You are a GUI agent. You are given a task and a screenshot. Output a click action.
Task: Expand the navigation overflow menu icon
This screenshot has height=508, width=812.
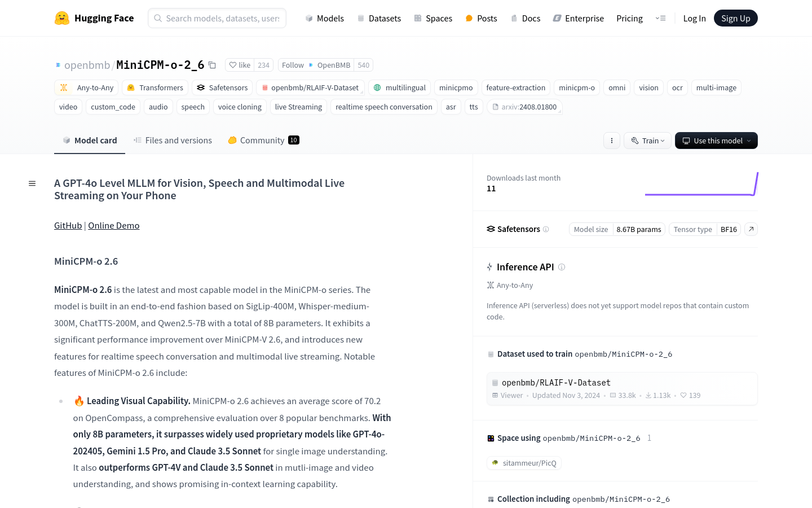pos(660,18)
